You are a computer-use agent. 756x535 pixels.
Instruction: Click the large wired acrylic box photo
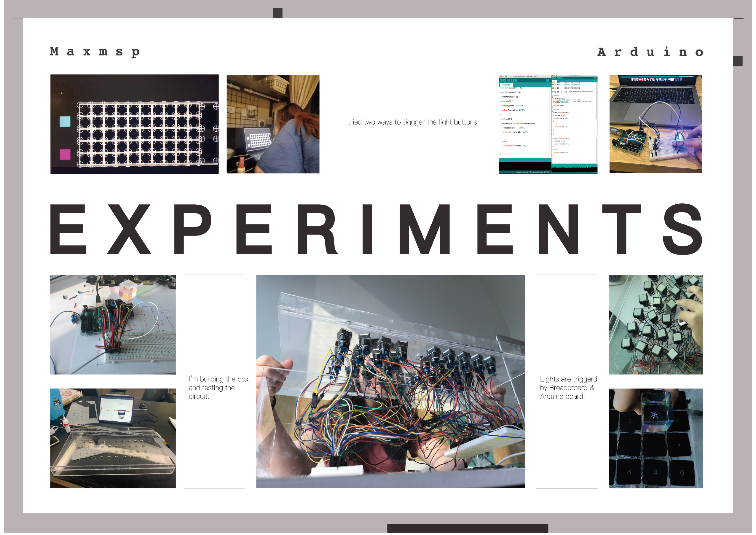point(390,381)
